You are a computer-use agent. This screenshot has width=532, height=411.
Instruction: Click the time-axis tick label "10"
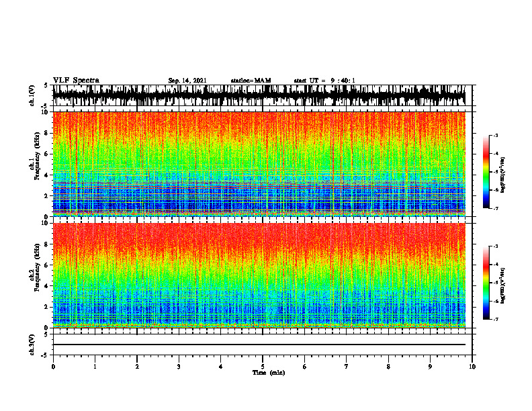(472, 367)
